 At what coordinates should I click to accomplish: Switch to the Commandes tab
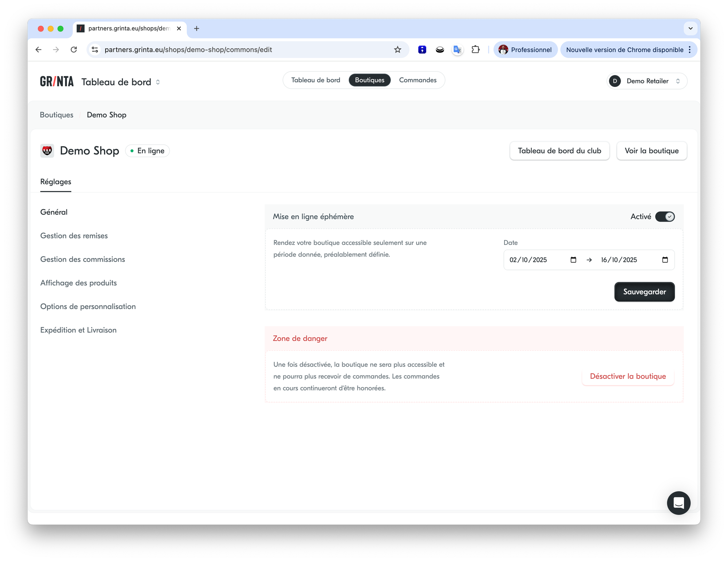[418, 80]
